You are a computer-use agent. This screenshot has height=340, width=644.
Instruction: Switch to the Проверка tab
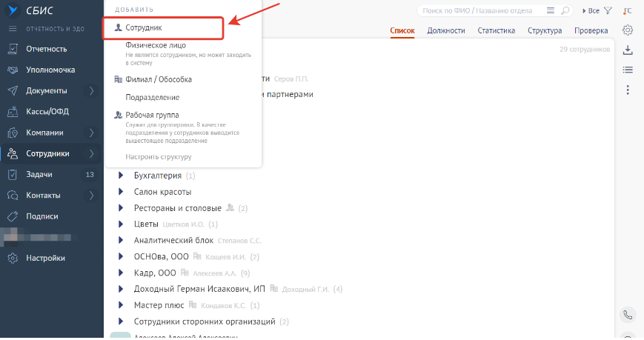[591, 31]
